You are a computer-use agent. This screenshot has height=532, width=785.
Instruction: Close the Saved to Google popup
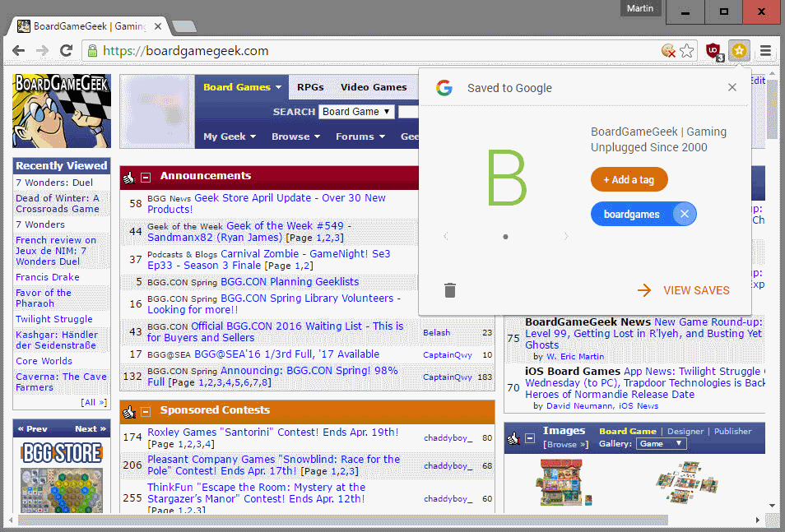point(732,88)
